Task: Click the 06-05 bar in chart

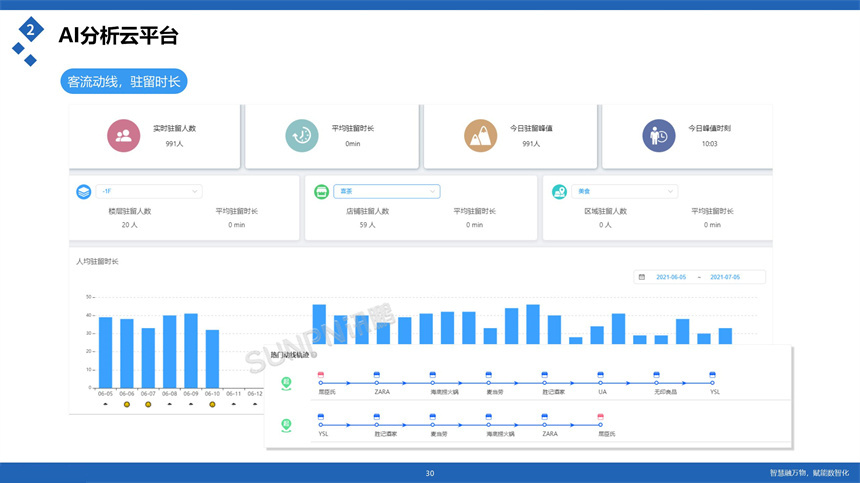Action: [x=105, y=352]
